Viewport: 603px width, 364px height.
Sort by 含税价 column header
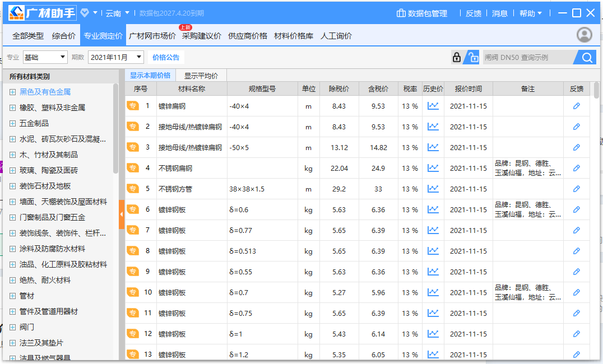(x=378, y=89)
